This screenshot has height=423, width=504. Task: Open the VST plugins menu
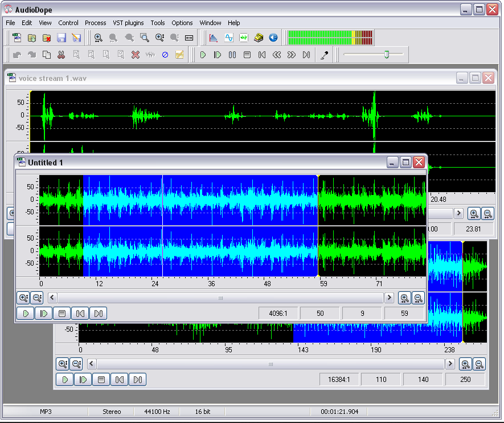coord(128,23)
